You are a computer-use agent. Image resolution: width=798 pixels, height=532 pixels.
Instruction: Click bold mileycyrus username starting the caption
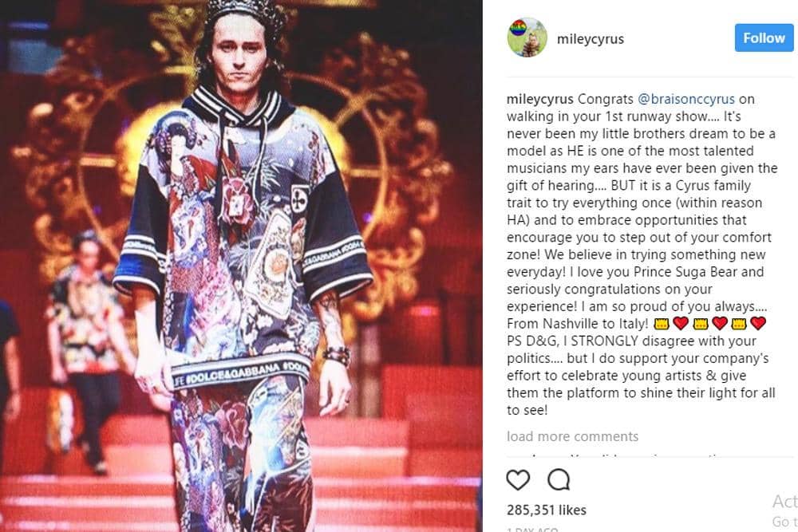(x=540, y=99)
